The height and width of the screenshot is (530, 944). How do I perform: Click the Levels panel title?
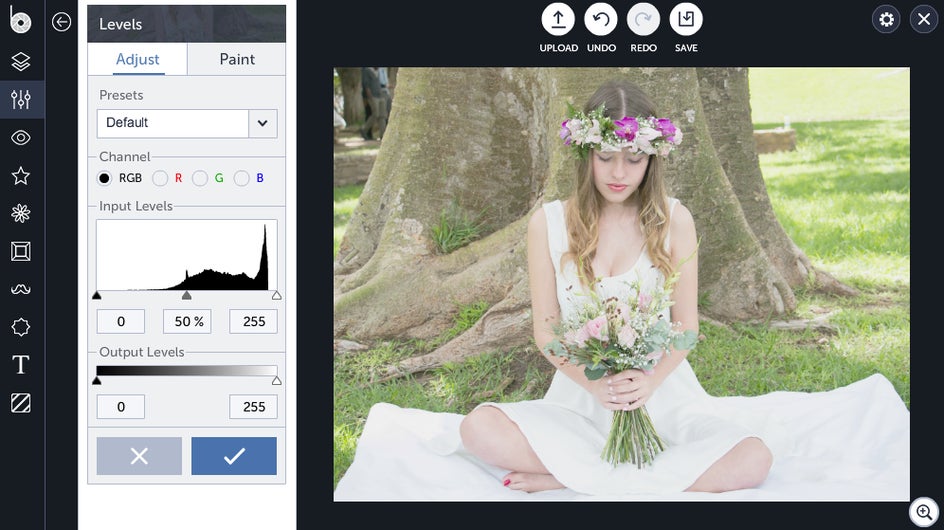120,24
